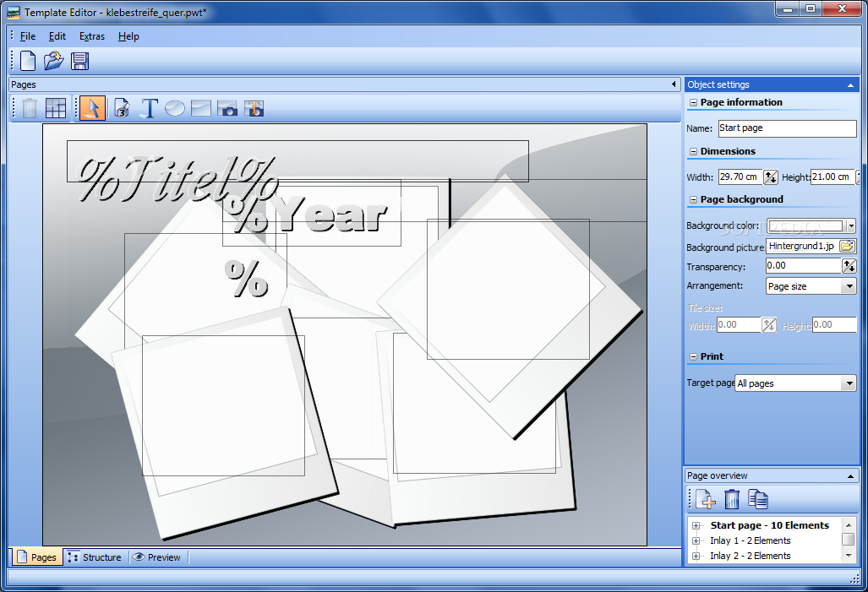The width and height of the screenshot is (868, 592).
Task: Select the pointer arrow tool
Action: click(x=92, y=108)
